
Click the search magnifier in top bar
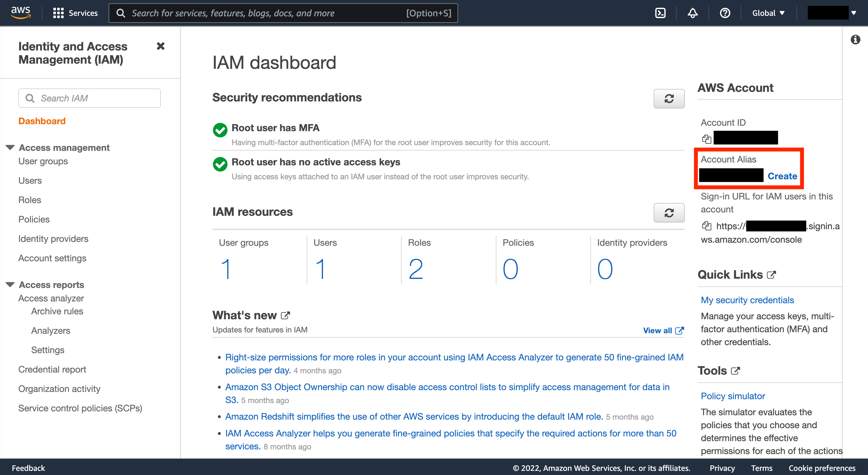coord(120,13)
